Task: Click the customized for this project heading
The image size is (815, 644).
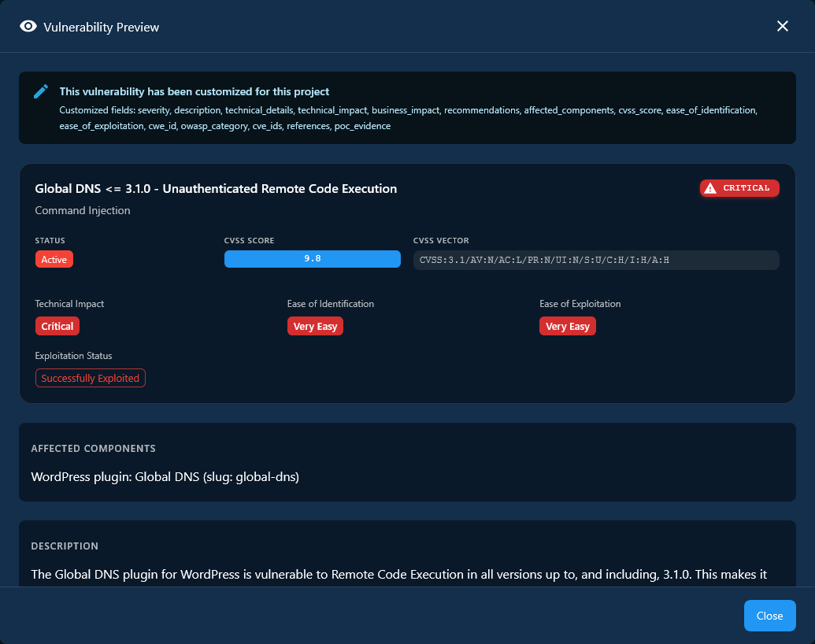Action: tap(194, 91)
